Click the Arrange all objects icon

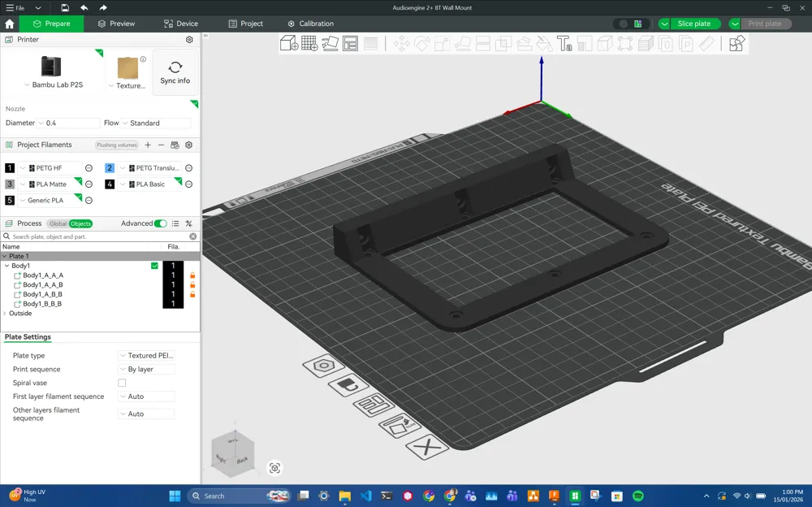click(350, 43)
